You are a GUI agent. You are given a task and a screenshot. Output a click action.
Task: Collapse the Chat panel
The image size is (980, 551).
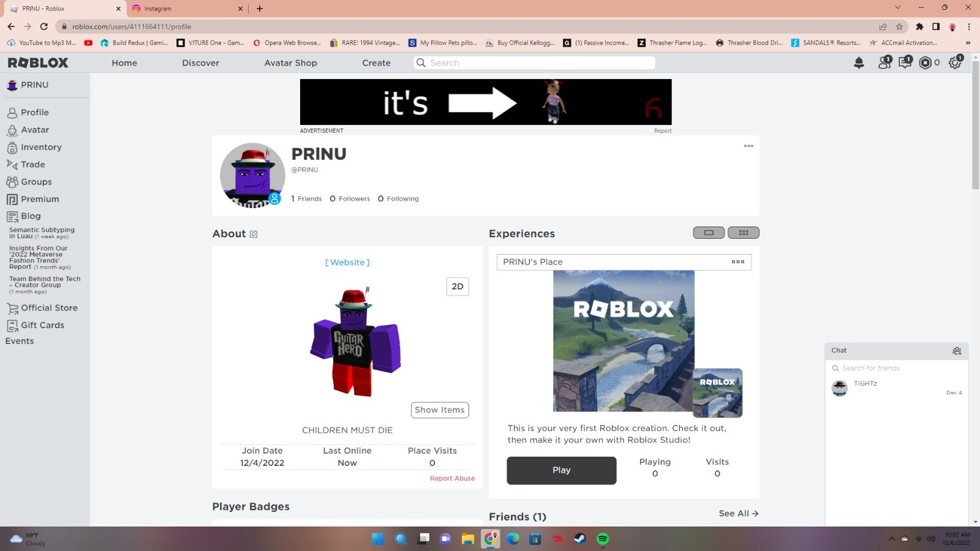(x=839, y=350)
